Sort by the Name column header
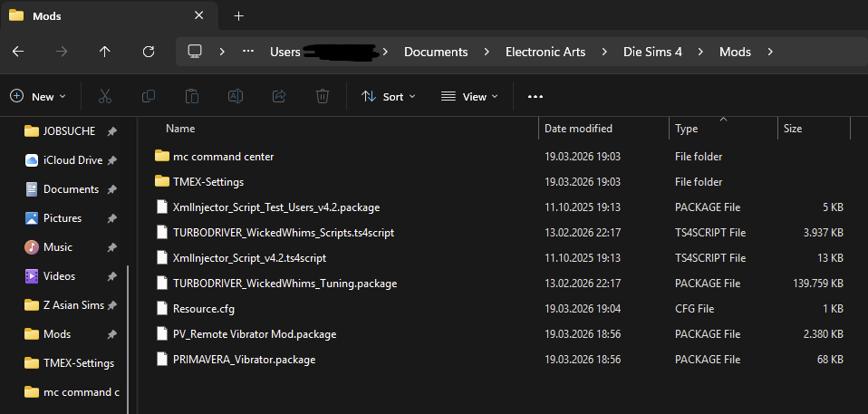The image size is (868, 414). click(x=180, y=129)
